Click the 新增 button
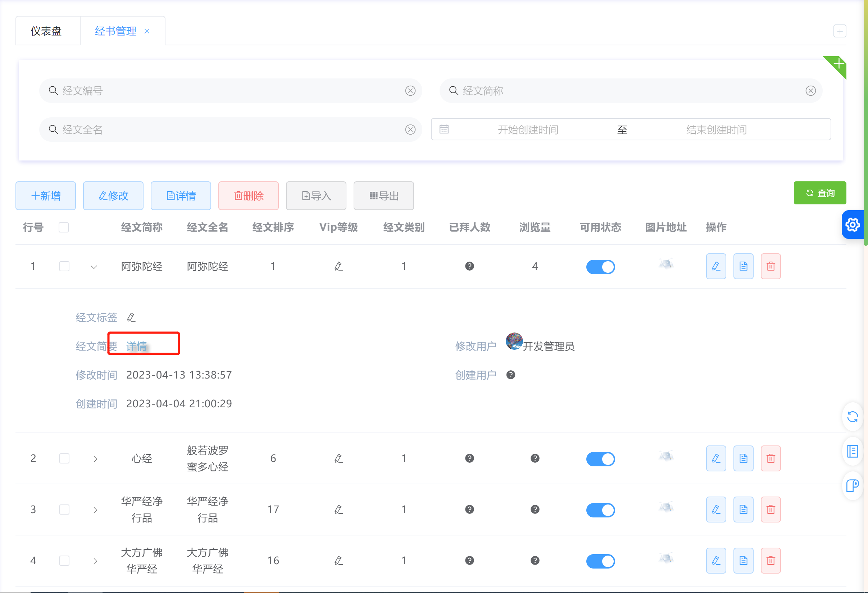This screenshot has width=868, height=593. pyautogui.click(x=46, y=196)
